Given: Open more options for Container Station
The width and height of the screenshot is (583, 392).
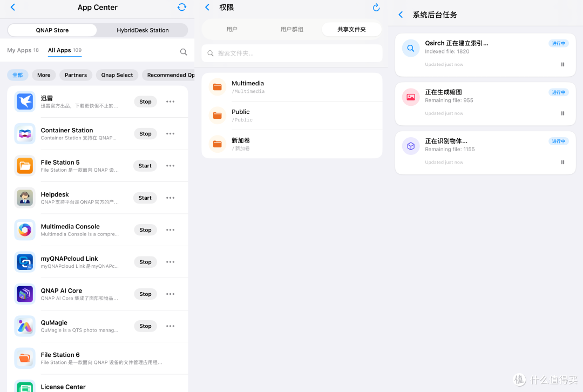Looking at the screenshot, I should click(170, 133).
